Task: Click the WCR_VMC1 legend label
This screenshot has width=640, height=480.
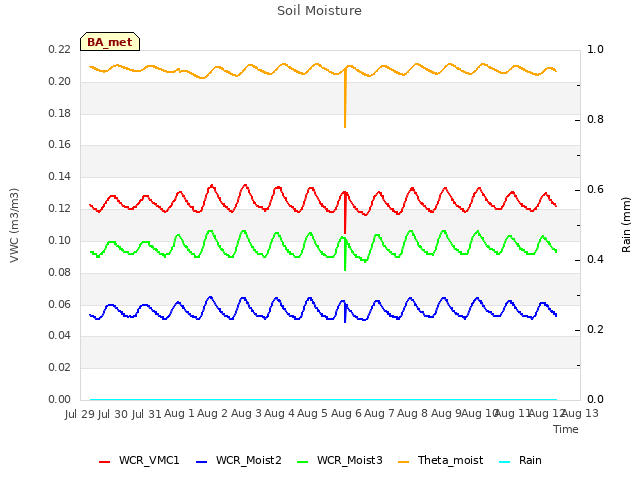Action: (x=149, y=460)
